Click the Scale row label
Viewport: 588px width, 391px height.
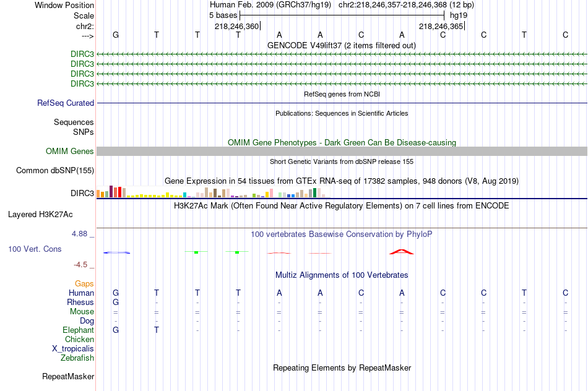[84, 15]
